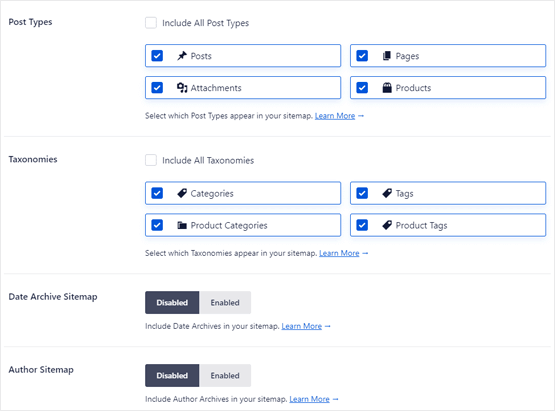Uncheck the Posts checkbox
This screenshot has width=555, height=411.
(x=157, y=56)
